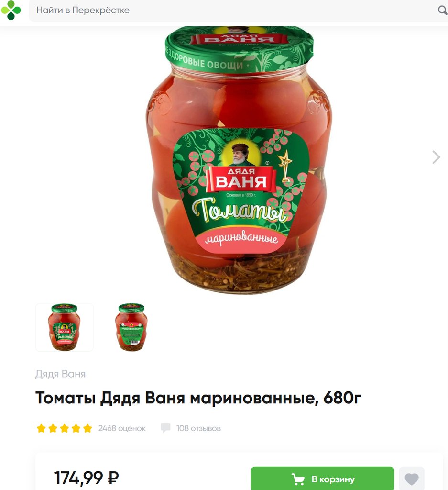Add product to favorites with heart icon
Viewport: 448px width, 490px height.
412,479
